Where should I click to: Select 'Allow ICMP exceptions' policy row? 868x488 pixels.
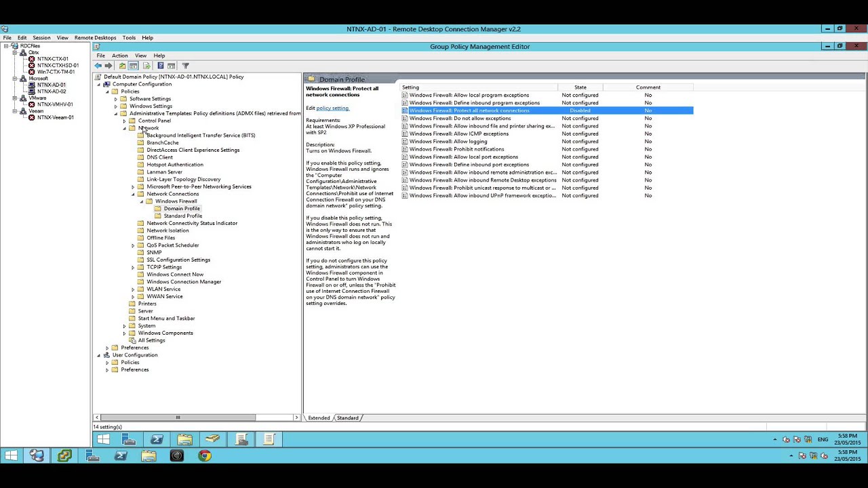(547, 134)
